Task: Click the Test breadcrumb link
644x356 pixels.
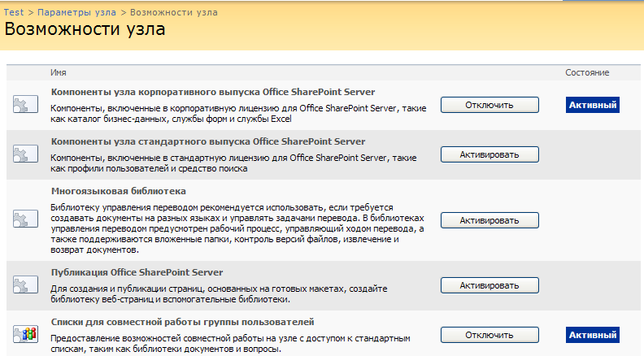Action: pos(14,12)
